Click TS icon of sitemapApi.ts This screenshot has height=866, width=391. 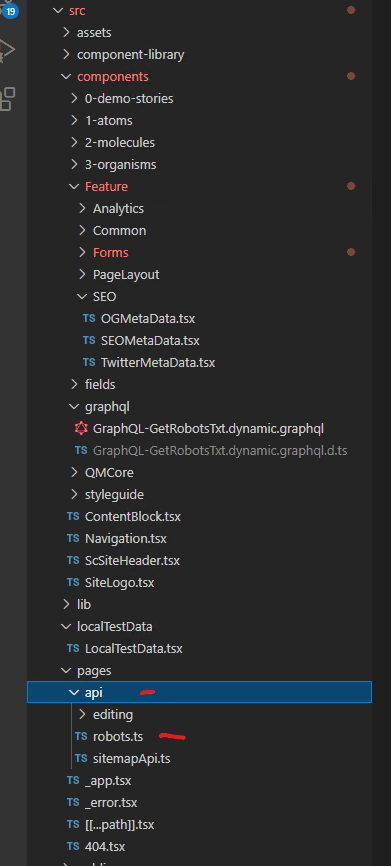[x=81, y=759]
